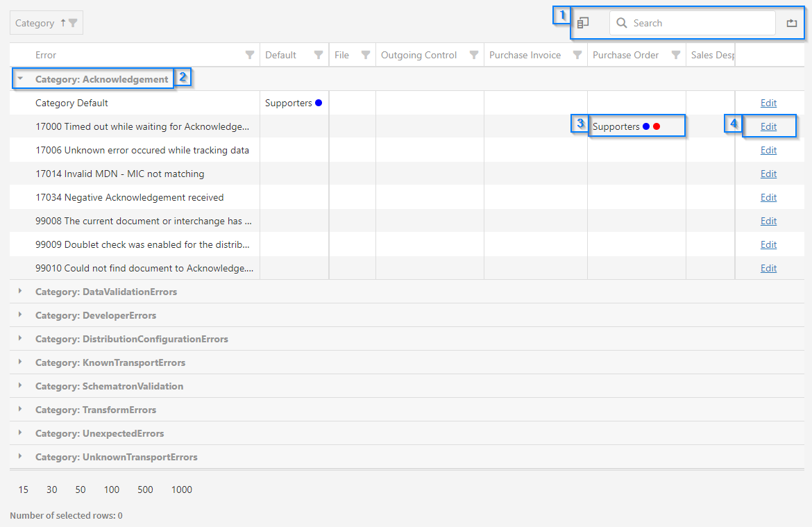
Task: Open filter for Default column
Action: 319,56
